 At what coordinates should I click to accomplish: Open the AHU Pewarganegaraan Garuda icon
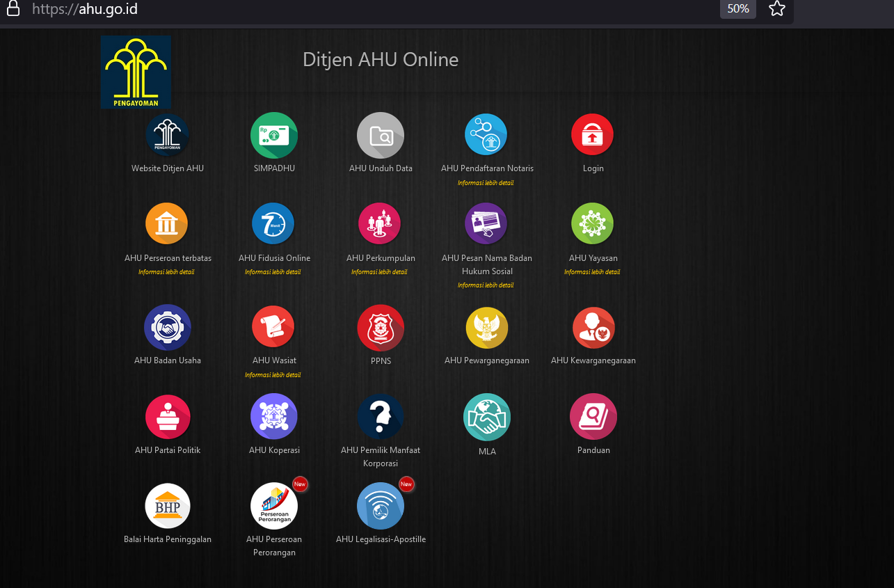tap(487, 328)
